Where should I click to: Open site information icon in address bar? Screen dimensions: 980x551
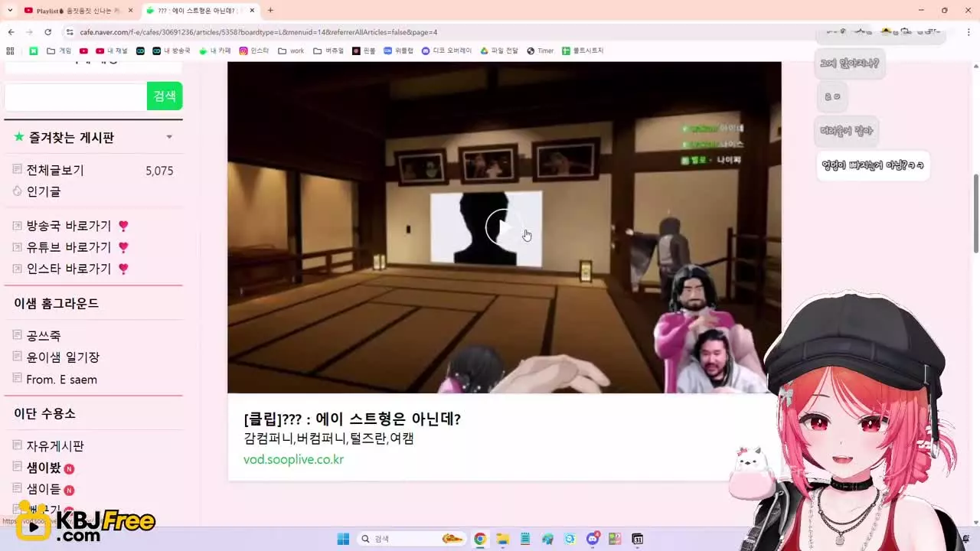pyautogui.click(x=70, y=32)
